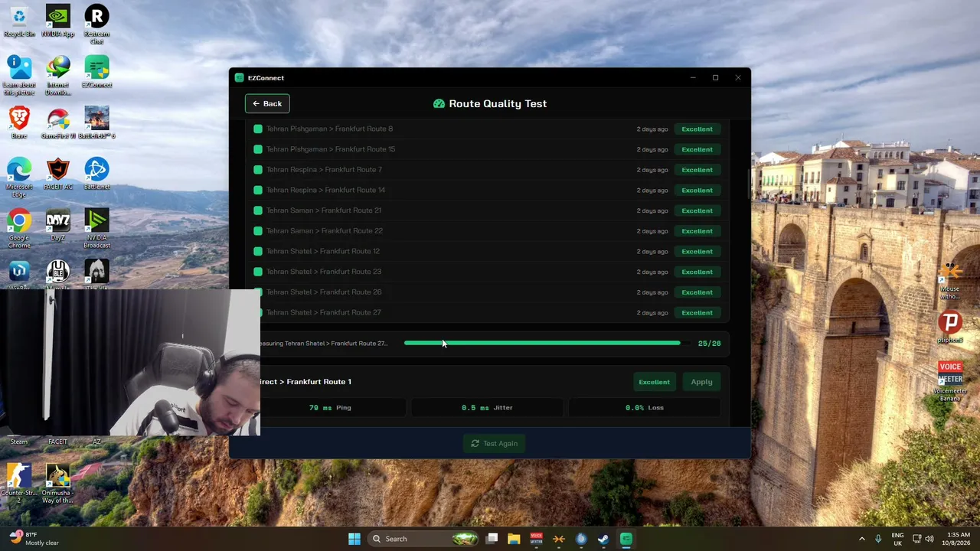Select Tehran Saman > Frankfurt Route 22 row
980x551 pixels.
coord(486,231)
